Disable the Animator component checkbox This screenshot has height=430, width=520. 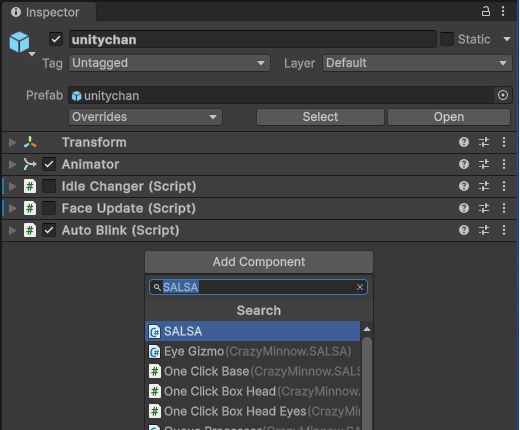tap(49, 164)
